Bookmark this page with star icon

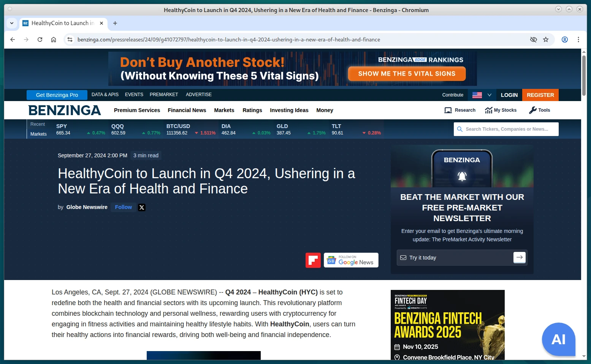click(546, 40)
